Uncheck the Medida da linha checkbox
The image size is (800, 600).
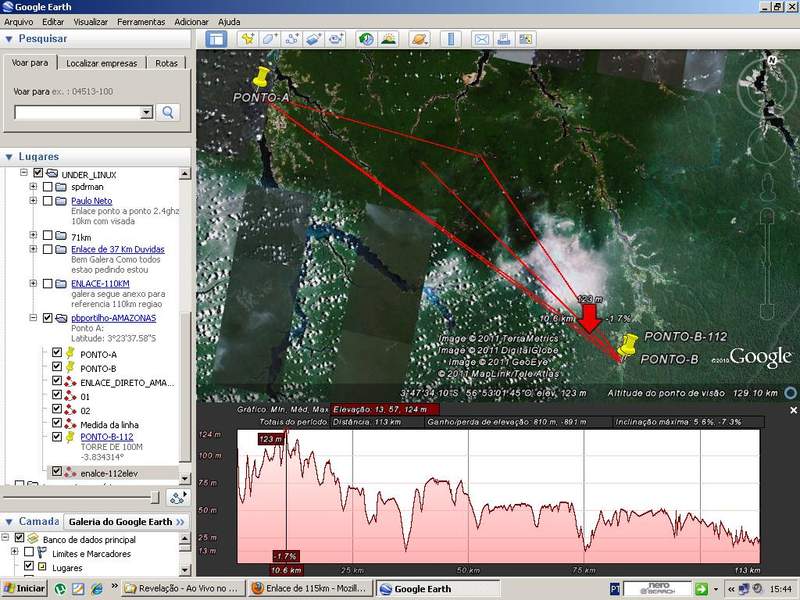coord(57,423)
